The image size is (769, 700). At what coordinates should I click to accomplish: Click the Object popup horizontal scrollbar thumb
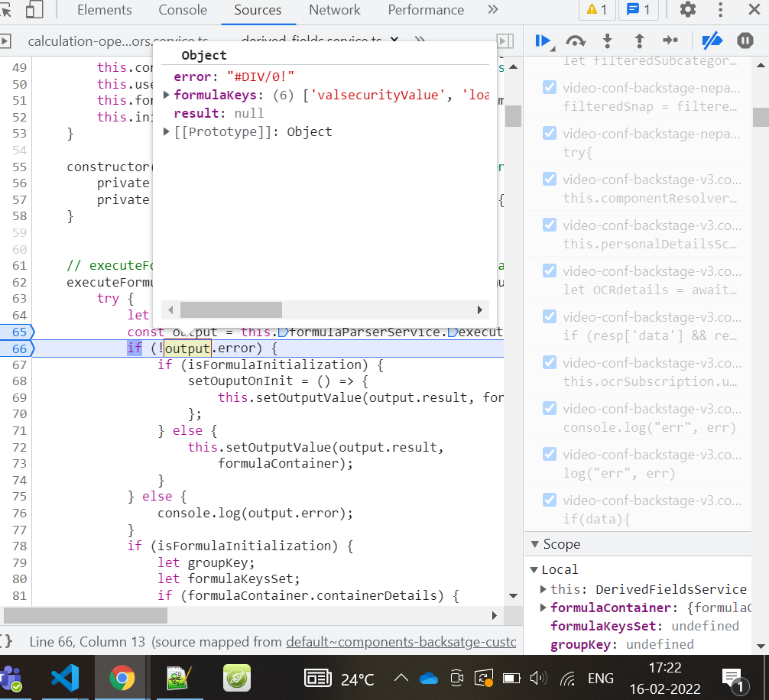click(231, 309)
